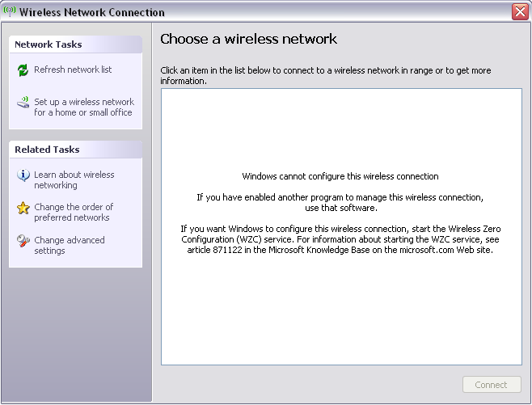
Task: Click inside the empty wireless network list
Action: click(x=341, y=306)
